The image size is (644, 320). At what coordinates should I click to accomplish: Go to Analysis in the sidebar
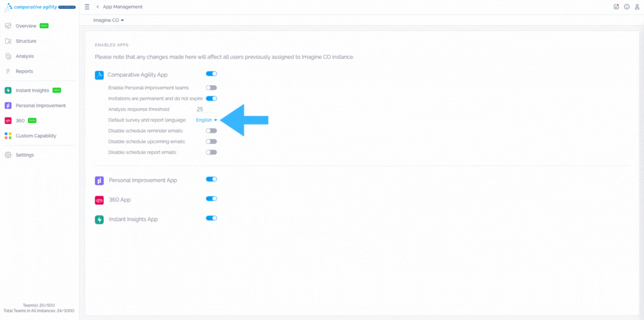tap(24, 56)
